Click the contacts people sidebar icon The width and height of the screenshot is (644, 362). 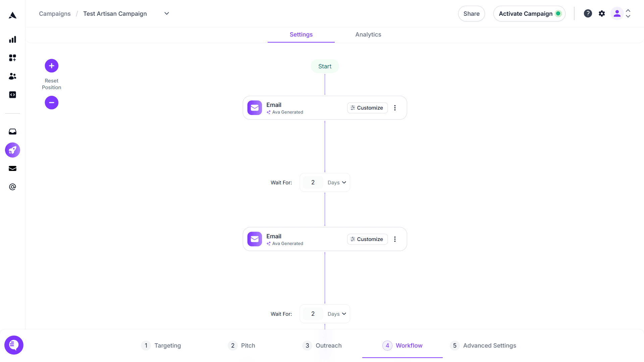point(12,76)
